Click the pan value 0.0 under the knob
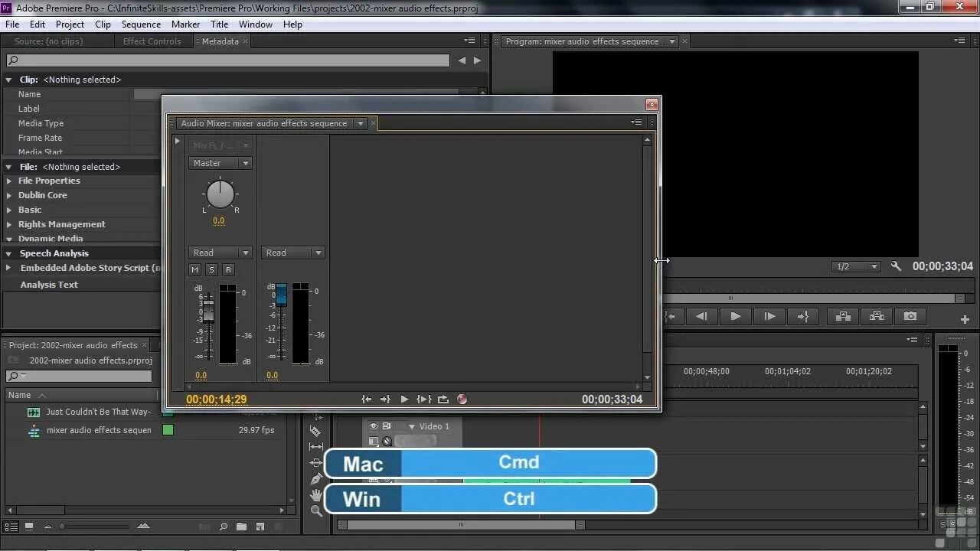Screen dimensions: 980x551 click(219, 220)
